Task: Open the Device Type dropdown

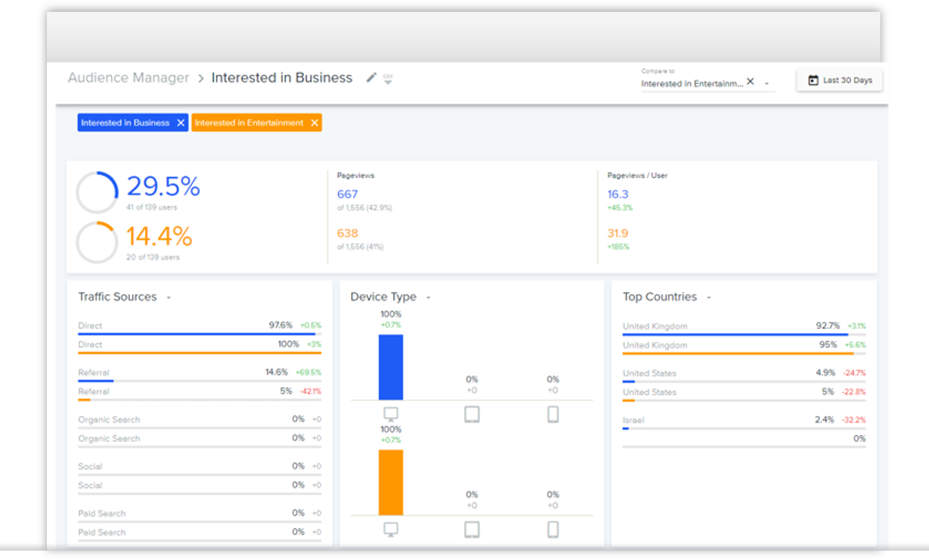Action: (x=429, y=298)
